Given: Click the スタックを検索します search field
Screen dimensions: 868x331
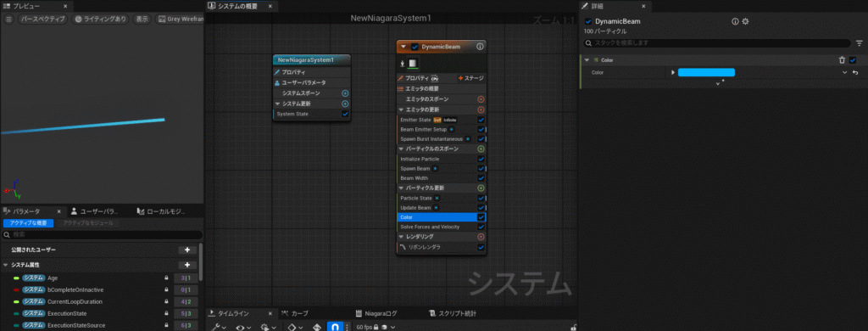Looking at the screenshot, I should pyautogui.click(x=717, y=42).
